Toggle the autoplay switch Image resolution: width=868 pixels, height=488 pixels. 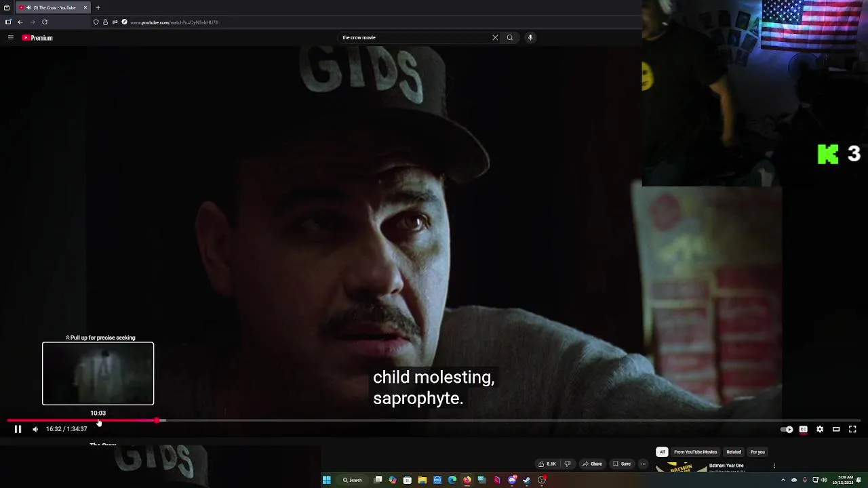[787, 429]
